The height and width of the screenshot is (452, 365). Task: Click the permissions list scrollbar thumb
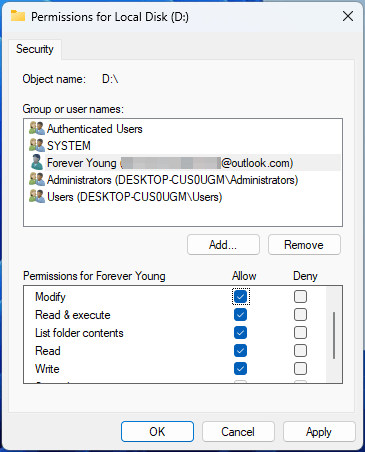point(334,335)
